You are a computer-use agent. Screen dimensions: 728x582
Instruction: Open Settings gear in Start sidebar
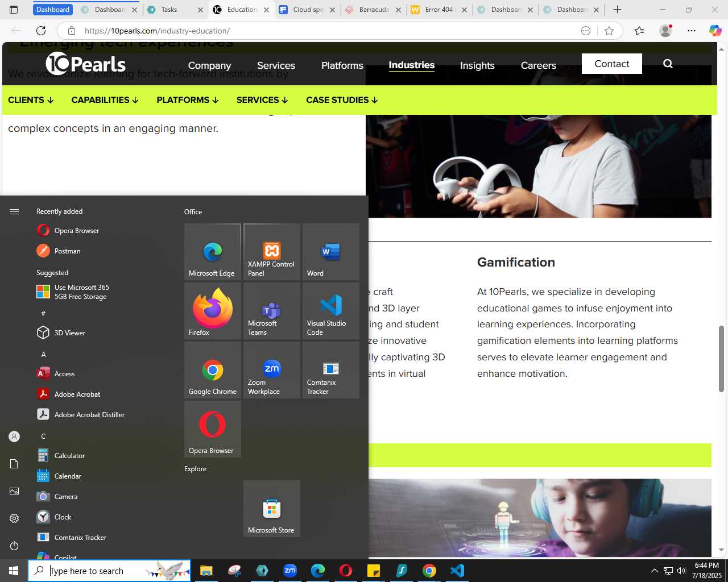[14, 518]
